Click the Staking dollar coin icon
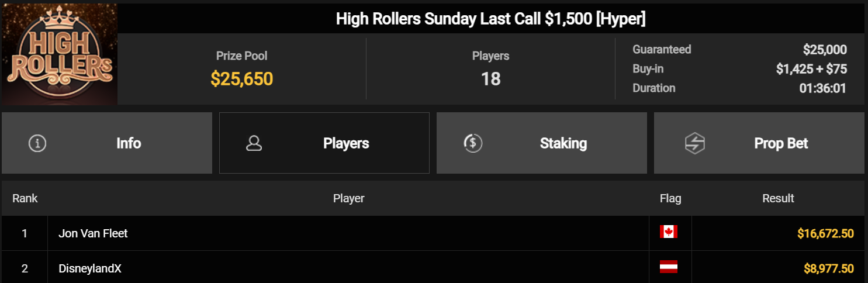This screenshot has height=283, width=868. pos(472,143)
